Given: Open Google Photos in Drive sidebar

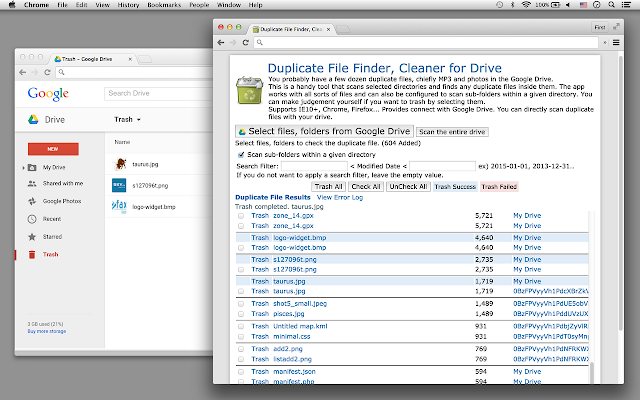Looking at the screenshot, I should pos(62,201).
